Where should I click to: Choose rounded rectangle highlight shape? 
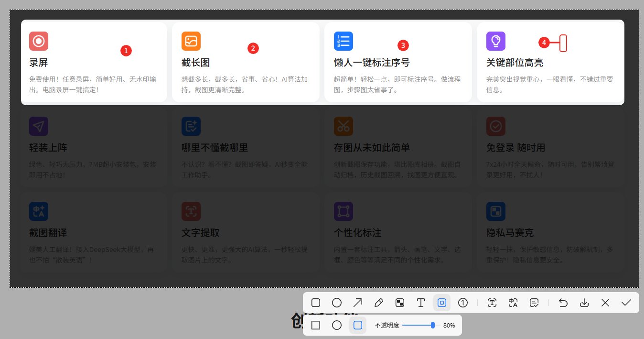click(x=358, y=325)
